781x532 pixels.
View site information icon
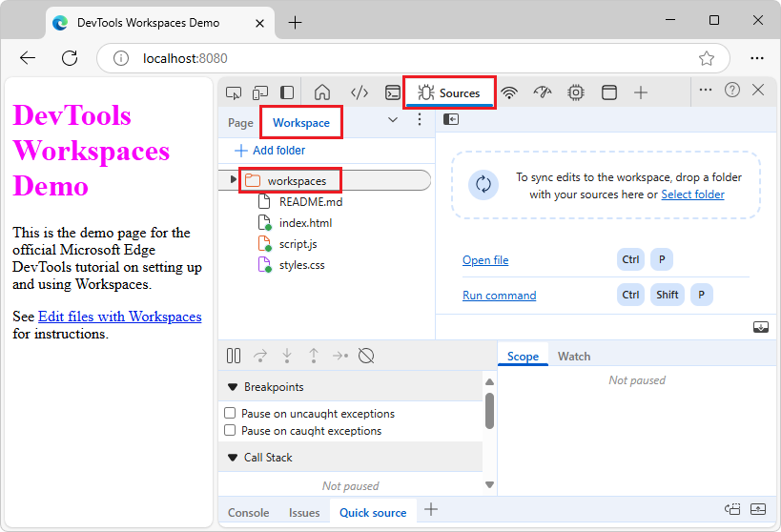(120, 58)
